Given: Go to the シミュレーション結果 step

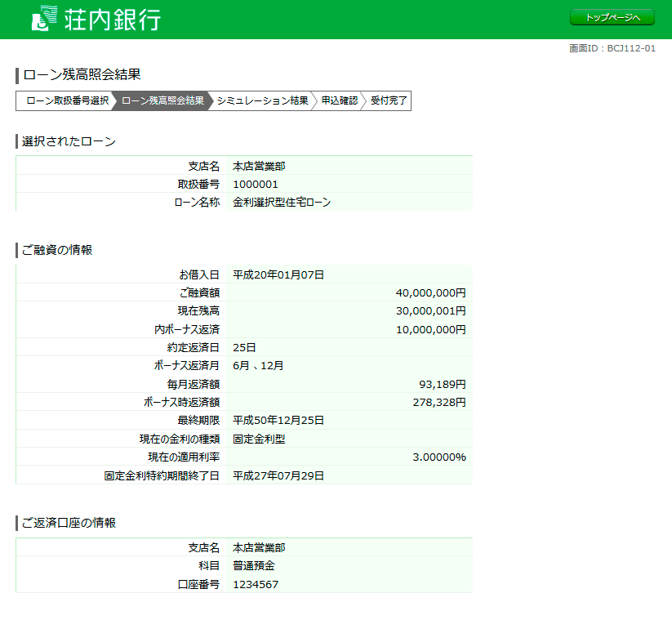Looking at the screenshot, I should point(262,101).
